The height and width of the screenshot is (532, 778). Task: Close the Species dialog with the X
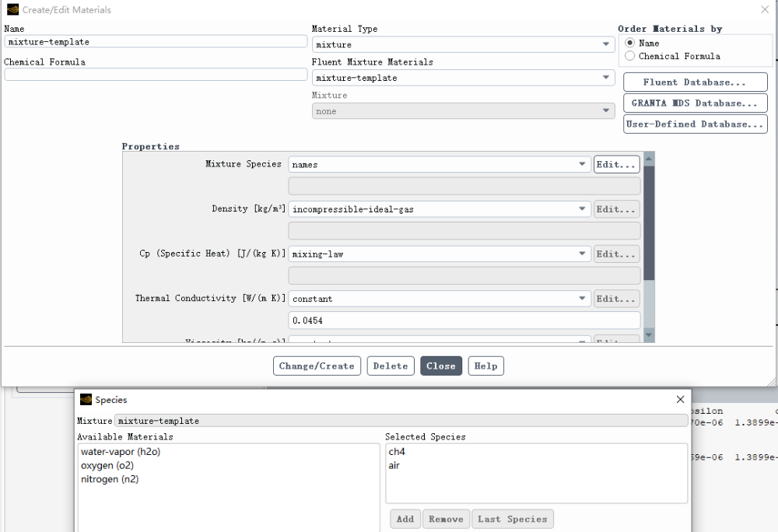coord(680,400)
